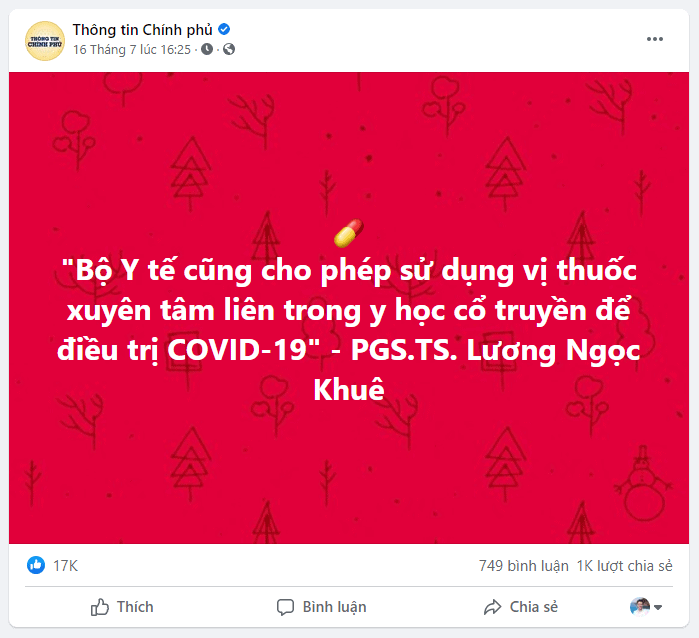Click the small user avatar near Chia sẻ
699x638 pixels.
[x=640, y=607]
